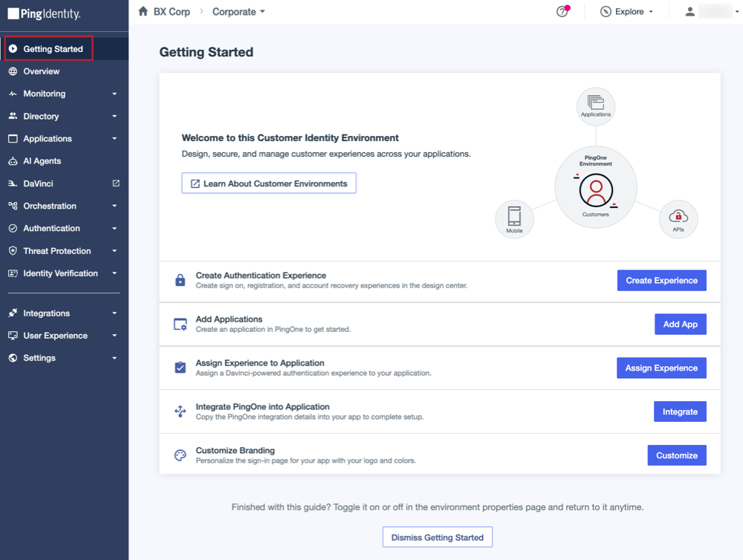Open the Explore dropdown menu
The image size is (743, 560).
627,11
